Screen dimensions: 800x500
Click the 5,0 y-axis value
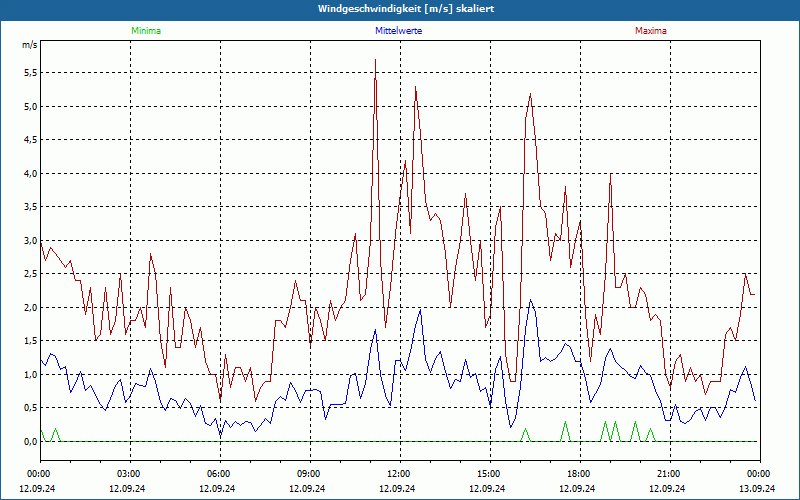pos(29,106)
